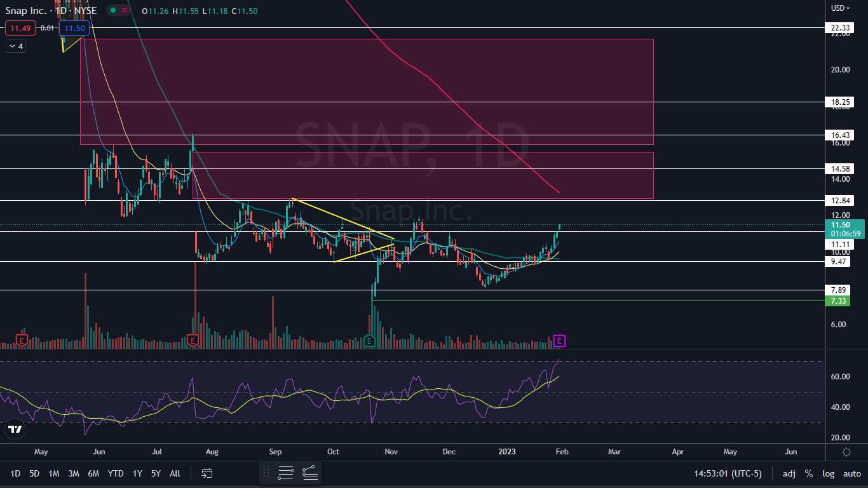Open the USD currency dropdown

point(841,8)
